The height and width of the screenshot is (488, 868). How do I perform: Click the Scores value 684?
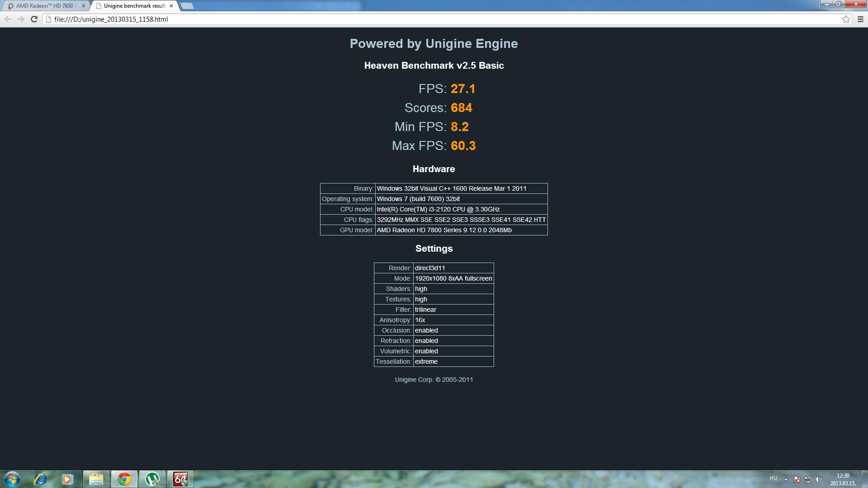coord(461,108)
